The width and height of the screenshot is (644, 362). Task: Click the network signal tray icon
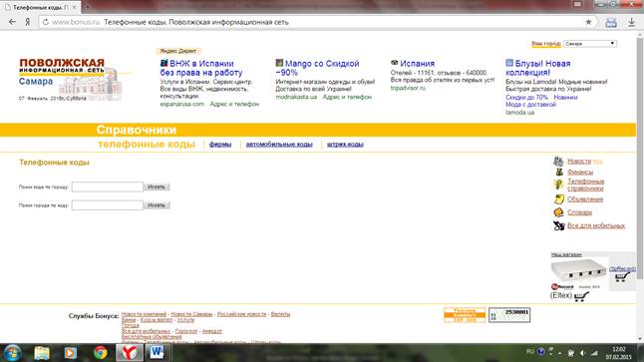tap(594, 353)
